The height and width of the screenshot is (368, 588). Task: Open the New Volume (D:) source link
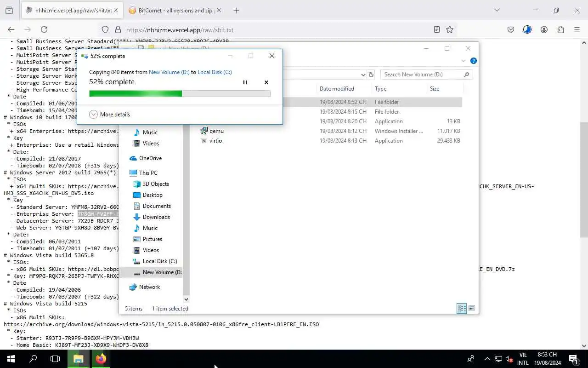tap(169, 72)
